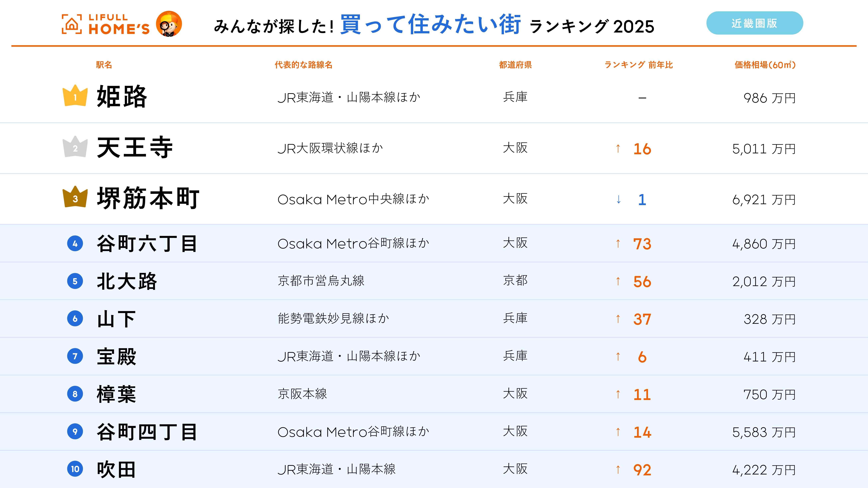The width and height of the screenshot is (868, 488).
Task: Click 北大路 in the fifth row
Action: coord(127,281)
